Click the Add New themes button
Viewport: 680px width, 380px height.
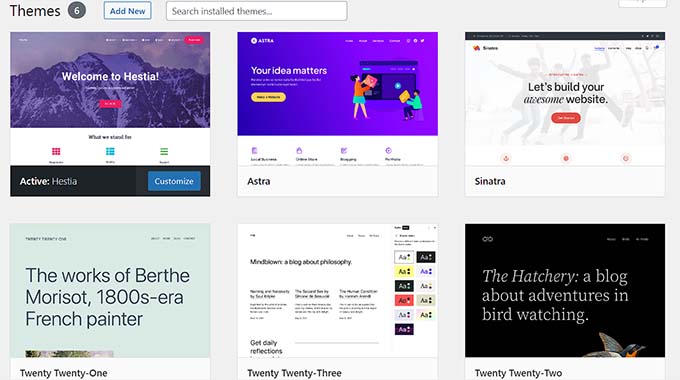[128, 11]
